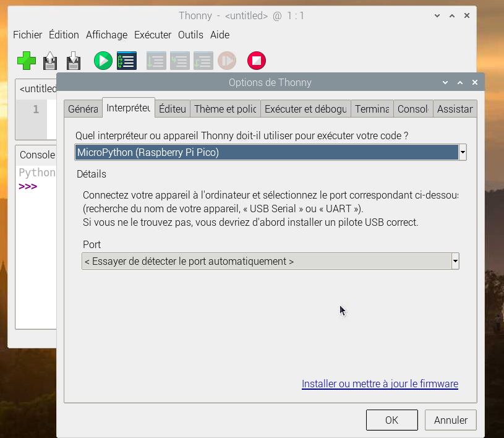Select the <untitled> editor tab in Thonny
The height and width of the screenshot is (438, 504).
(38, 88)
